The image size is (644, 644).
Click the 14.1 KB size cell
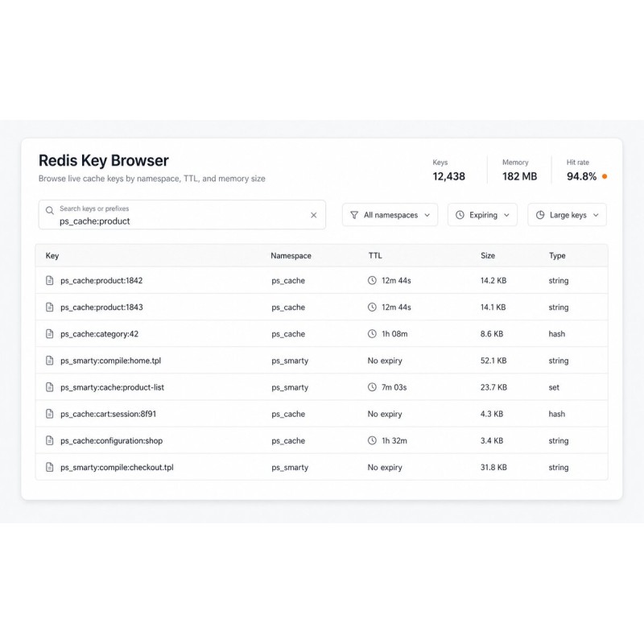click(x=493, y=308)
